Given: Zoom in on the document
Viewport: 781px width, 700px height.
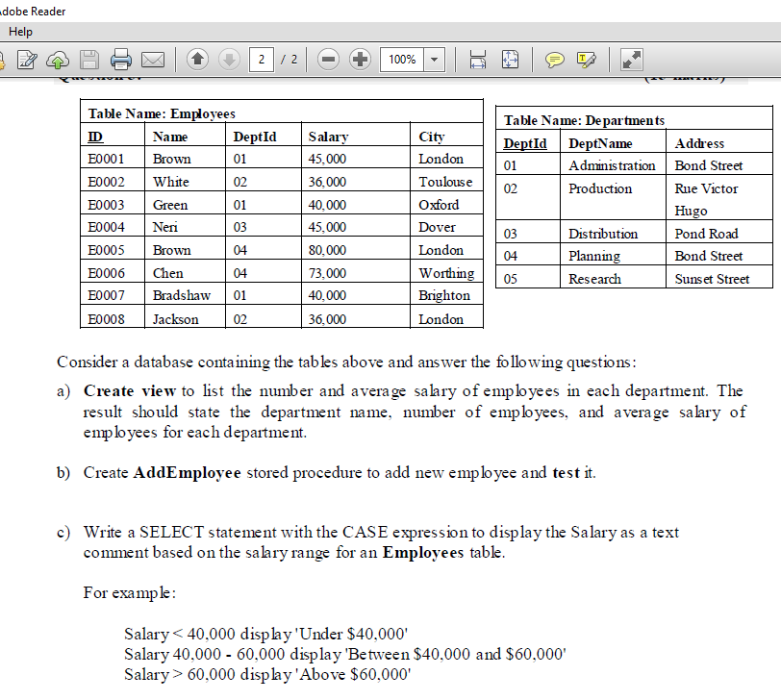Looking at the screenshot, I should 360,59.
